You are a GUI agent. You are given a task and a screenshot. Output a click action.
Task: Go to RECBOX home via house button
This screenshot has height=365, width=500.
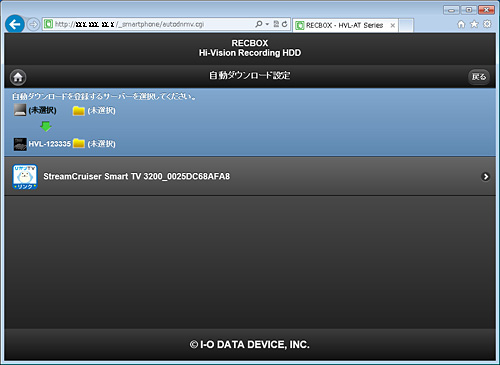(18, 77)
